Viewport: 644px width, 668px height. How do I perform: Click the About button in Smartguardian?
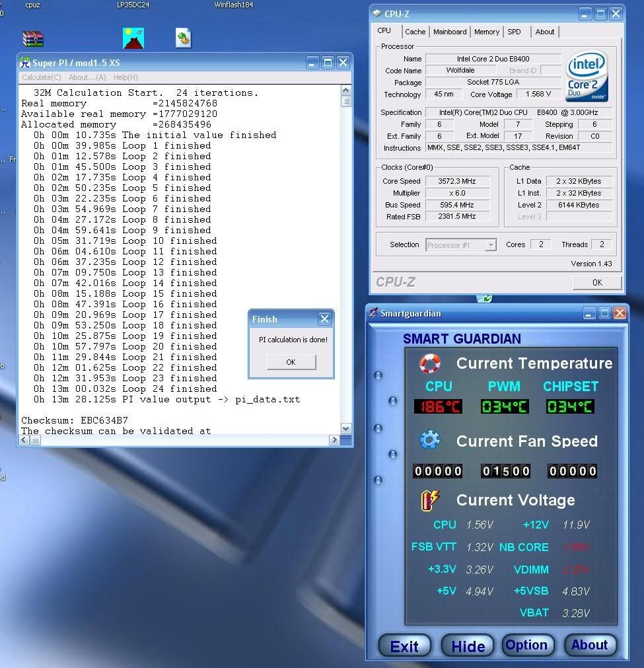point(590,645)
